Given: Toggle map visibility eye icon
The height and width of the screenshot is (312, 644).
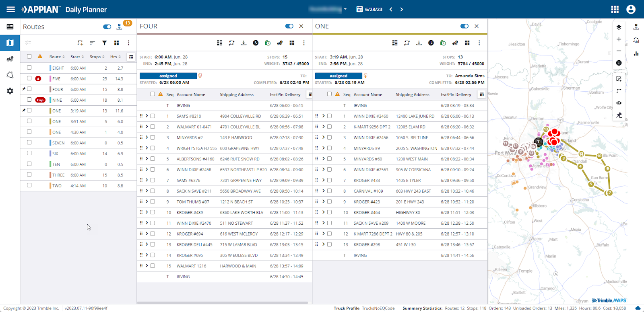Looking at the screenshot, I should (x=619, y=103).
